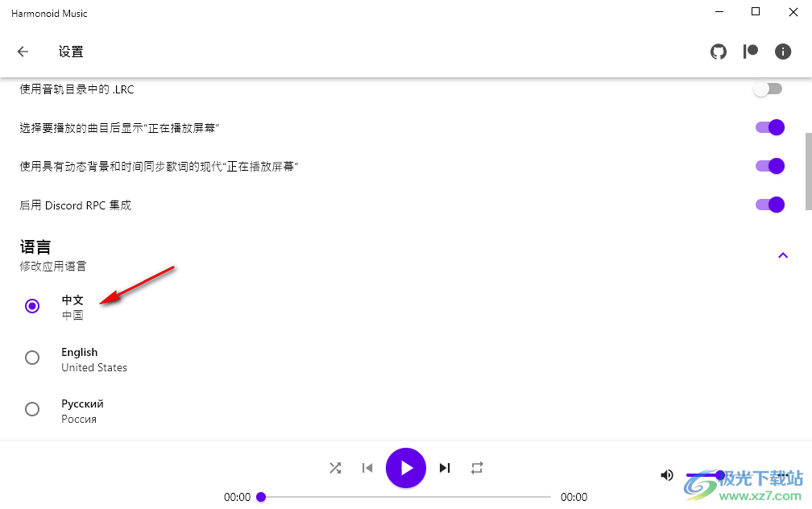Toggle shuffle playback
The image size is (812, 509).
tap(335, 468)
